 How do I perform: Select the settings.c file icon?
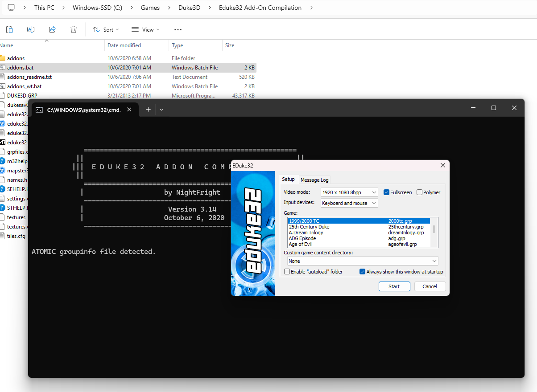pyautogui.click(x=3, y=199)
